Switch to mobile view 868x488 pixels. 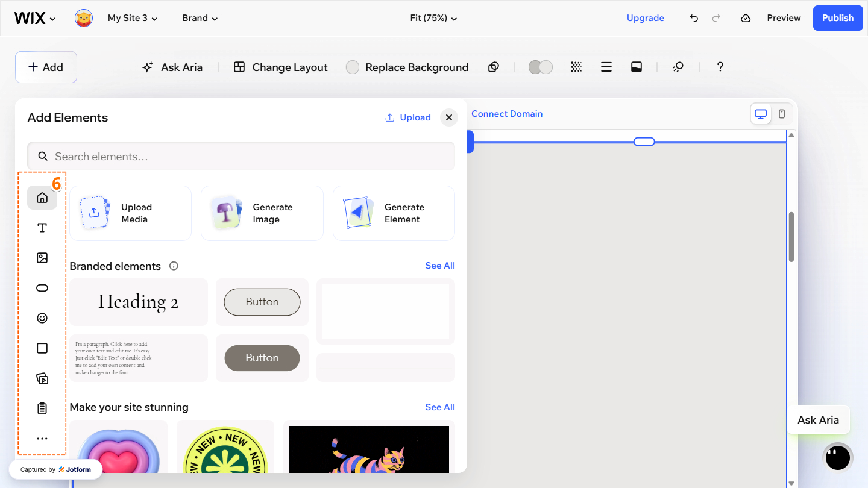(782, 114)
